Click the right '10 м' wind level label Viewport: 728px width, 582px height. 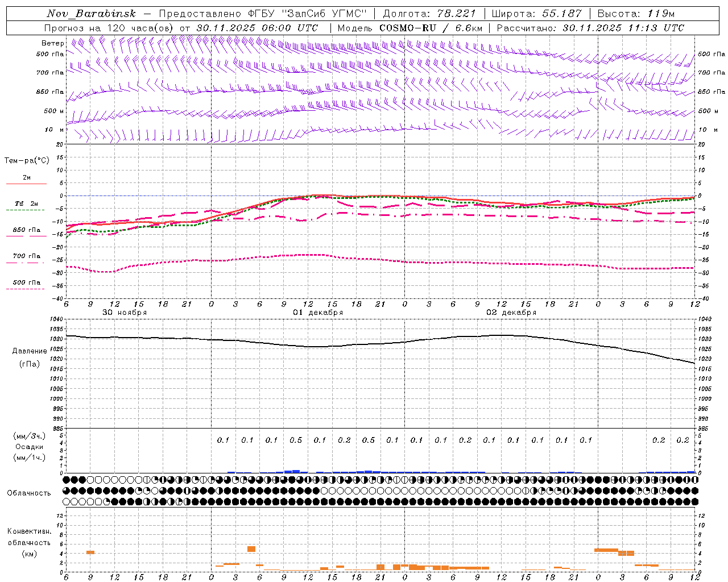click(x=707, y=130)
